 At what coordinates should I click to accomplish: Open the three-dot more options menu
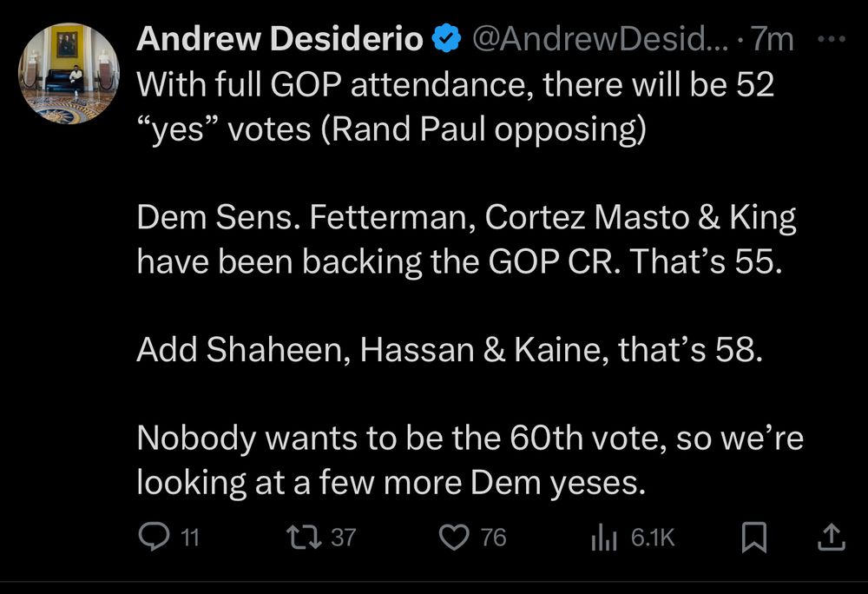click(832, 38)
